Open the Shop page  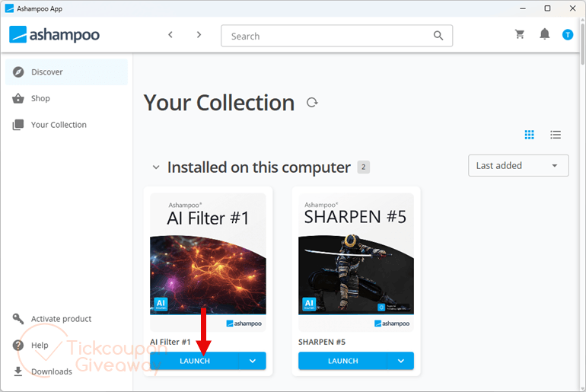tap(66, 98)
